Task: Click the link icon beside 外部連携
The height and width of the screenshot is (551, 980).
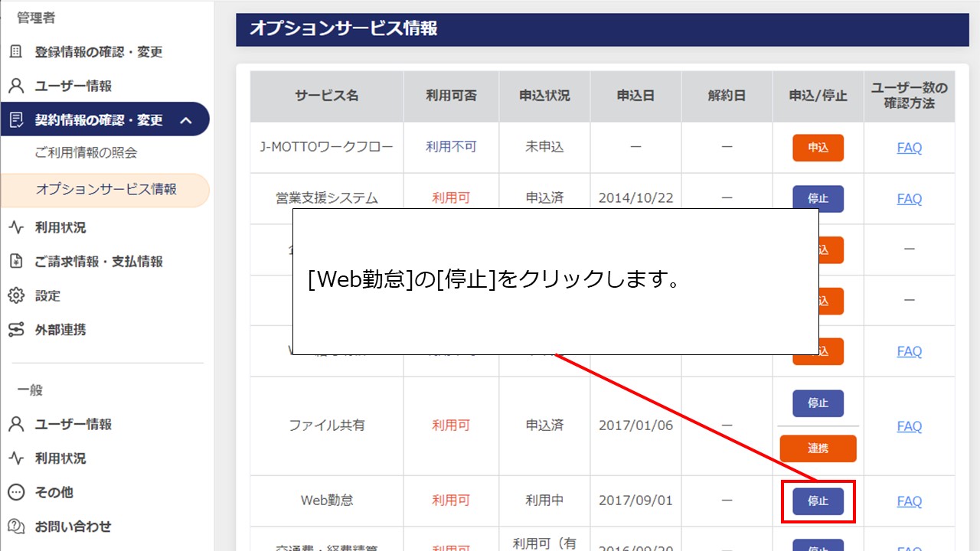Action: tap(16, 330)
